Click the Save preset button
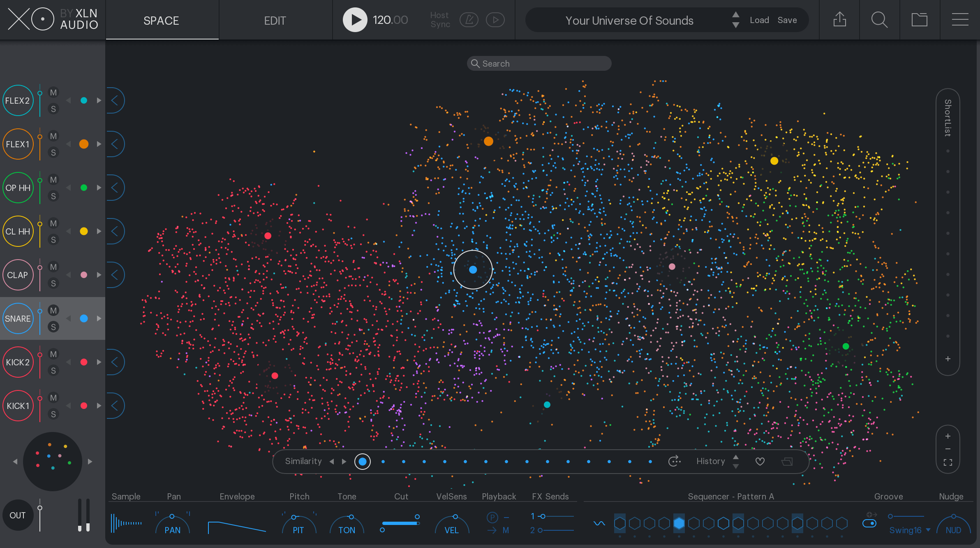 pos(787,20)
